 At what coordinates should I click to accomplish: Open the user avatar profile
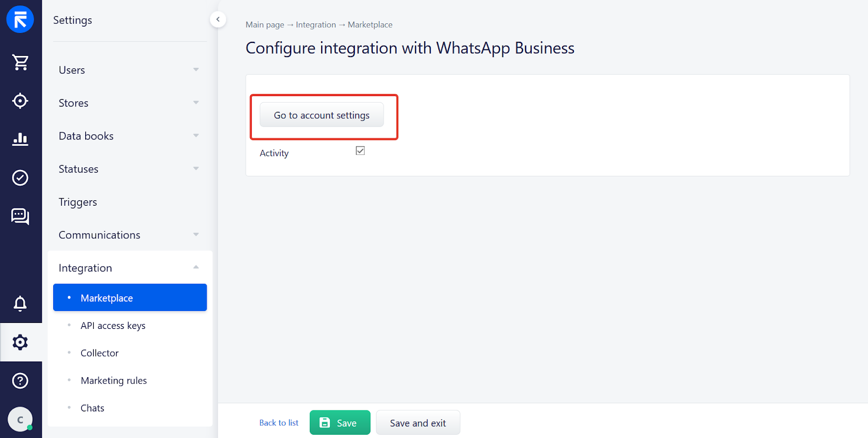tap(20, 420)
